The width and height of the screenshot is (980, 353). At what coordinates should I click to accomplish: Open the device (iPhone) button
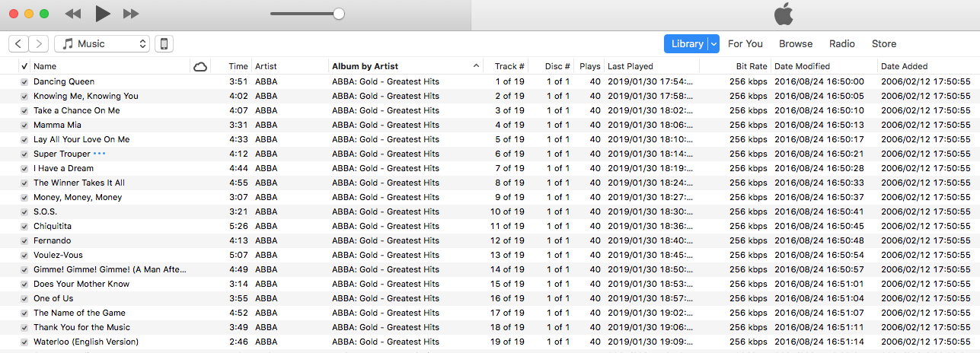pos(164,44)
